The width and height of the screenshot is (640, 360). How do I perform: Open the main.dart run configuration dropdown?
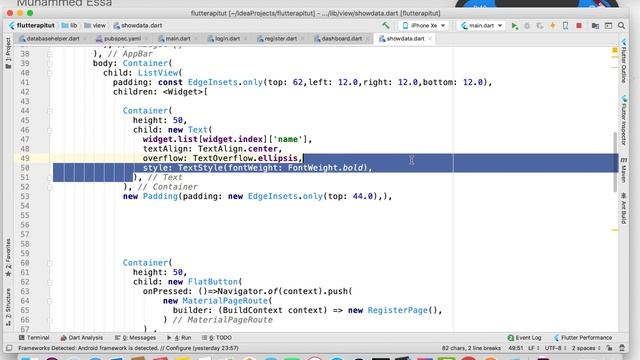coord(481,25)
